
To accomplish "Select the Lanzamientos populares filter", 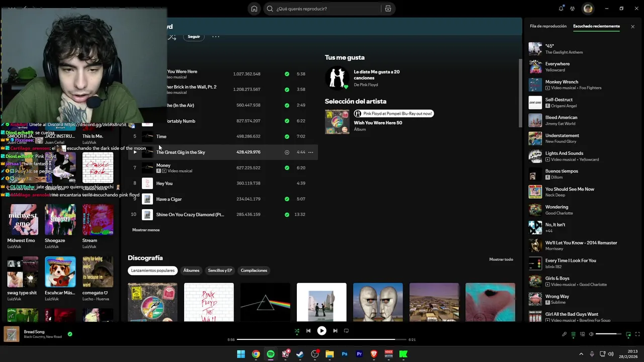I will [x=152, y=270].
